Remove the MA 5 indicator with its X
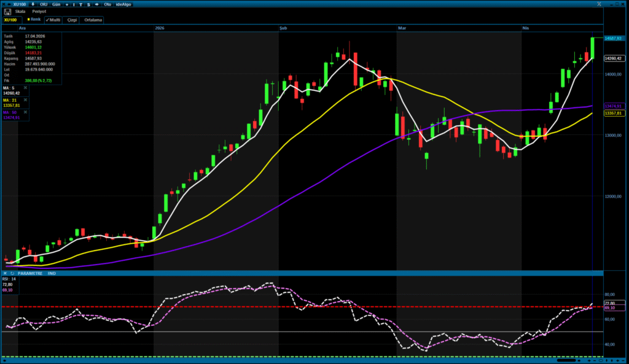The image size is (629, 364). [26, 88]
